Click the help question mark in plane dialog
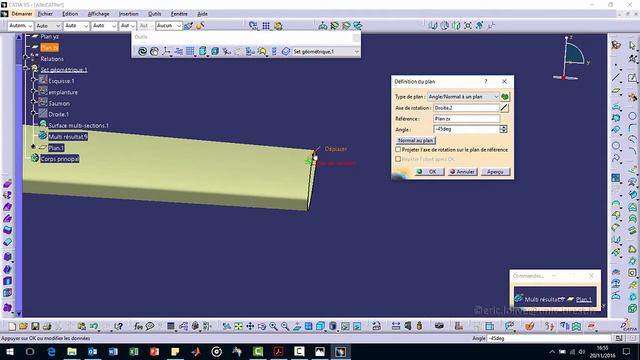 [486, 81]
